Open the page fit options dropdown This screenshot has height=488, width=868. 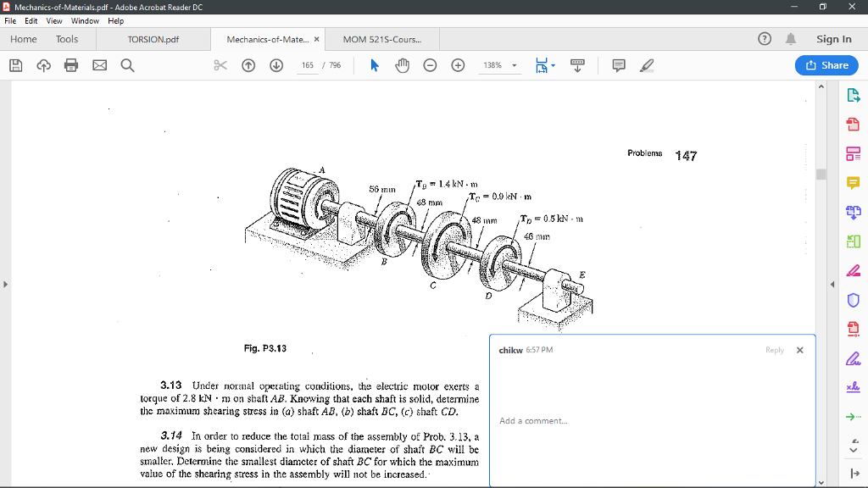pyautogui.click(x=553, y=65)
